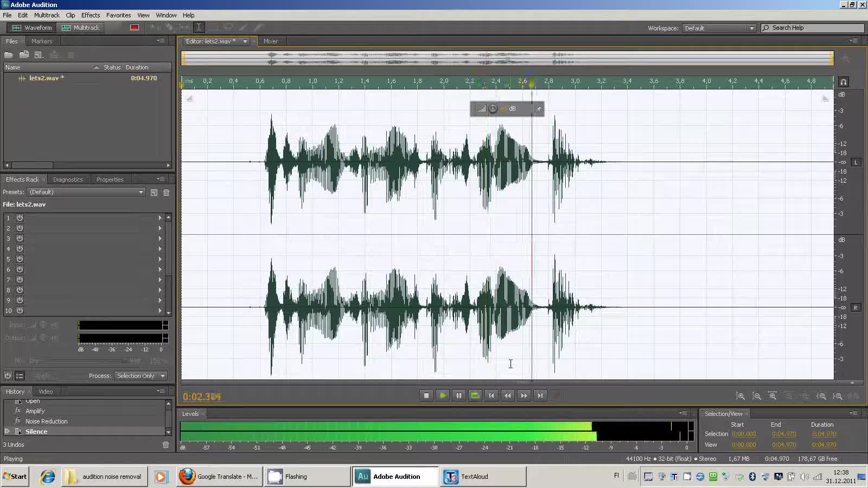
Task: Open effect list arrow for slot 2
Action: click(x=160, y=228)
